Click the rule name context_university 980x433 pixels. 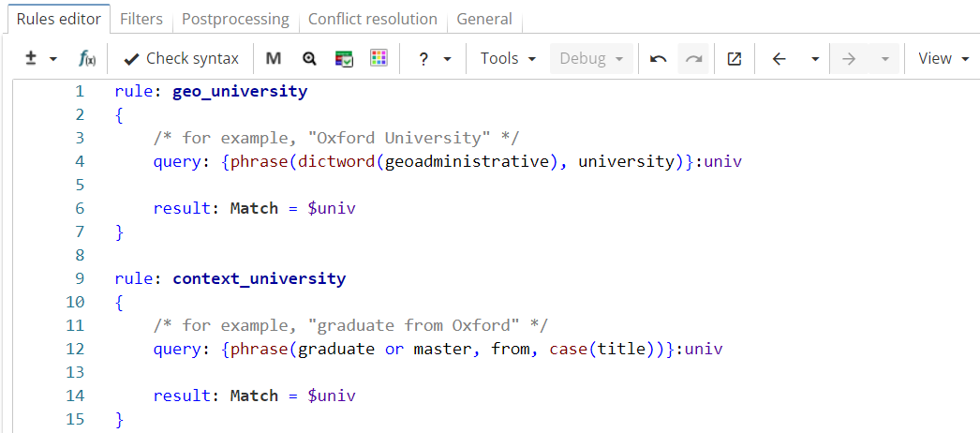pyautogui.click(x=259, y=278)
